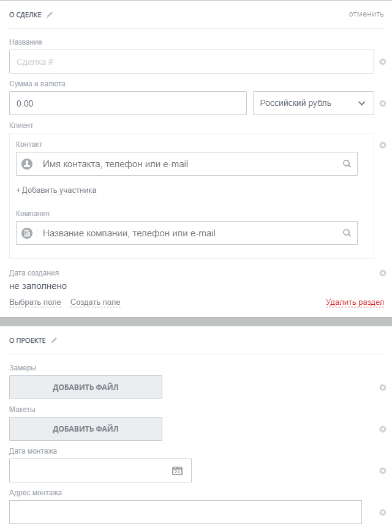Open calendar picker in Дата монтажа

177,471
